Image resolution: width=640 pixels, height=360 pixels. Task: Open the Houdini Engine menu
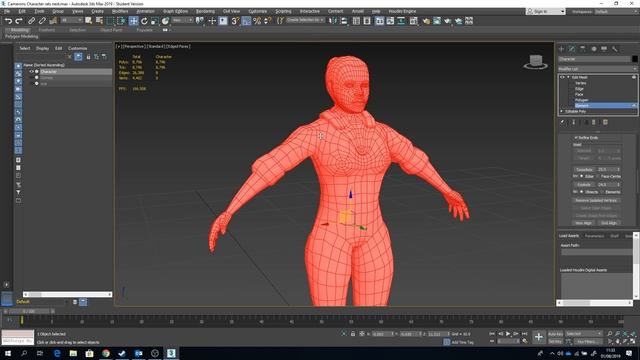[x=402, y=11]
